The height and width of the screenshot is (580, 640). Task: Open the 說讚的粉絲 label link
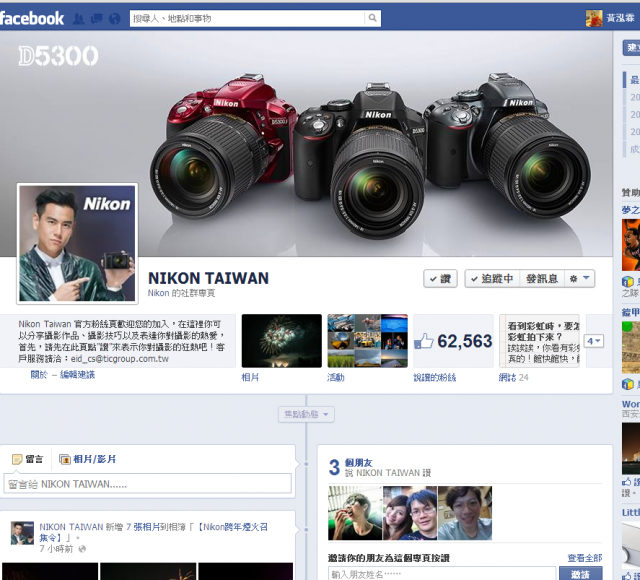(435, 378)
